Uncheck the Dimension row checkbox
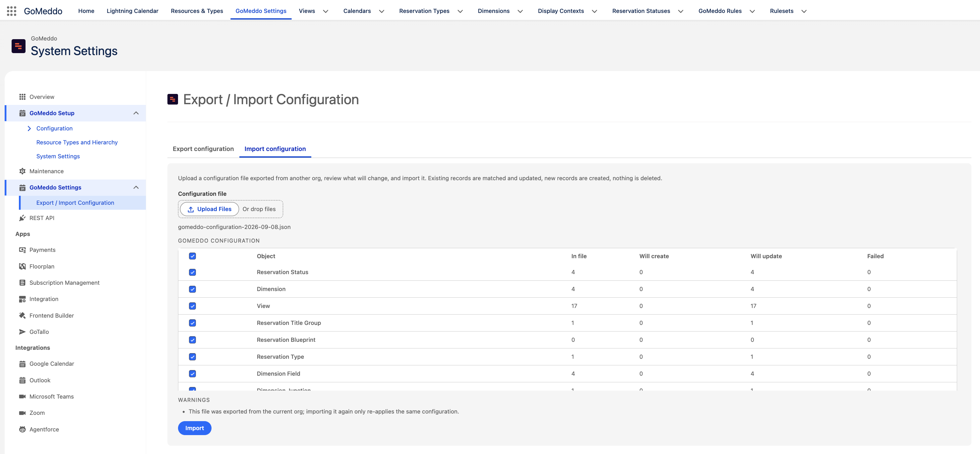This screenshot has height=454, width=980. pos(193,289)
